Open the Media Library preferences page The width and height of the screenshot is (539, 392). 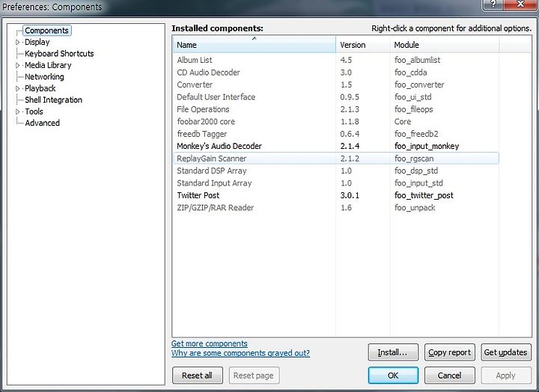click(48, 65)
